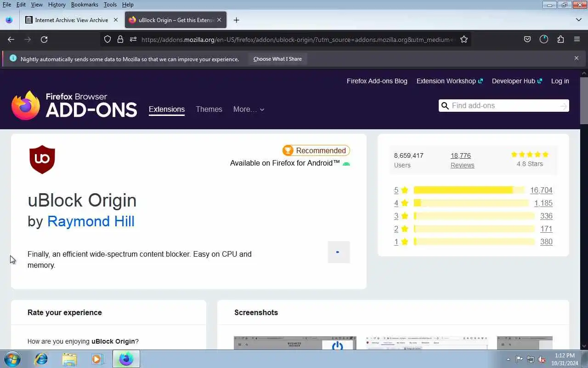Image resolution: width=588 pixels, height=368 pixels.
Task: Open Raymond Hill author page
Action: click(91, 221)
